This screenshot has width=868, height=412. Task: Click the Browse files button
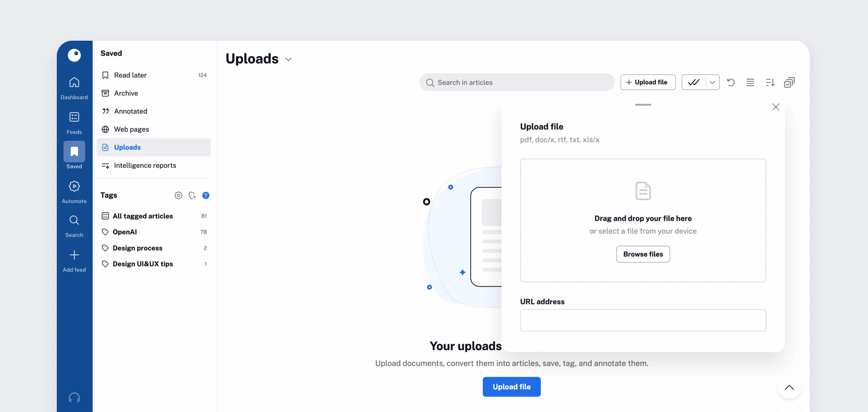point(643,254)
